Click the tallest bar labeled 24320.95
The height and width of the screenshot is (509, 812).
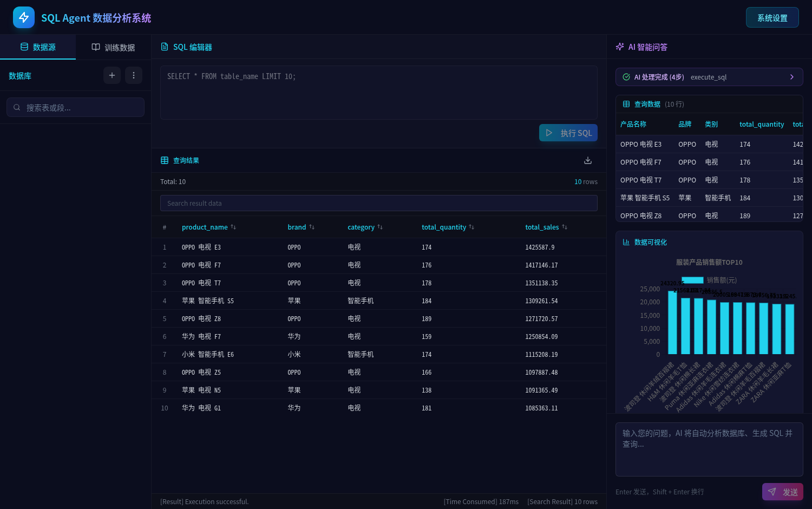[672, 322]
